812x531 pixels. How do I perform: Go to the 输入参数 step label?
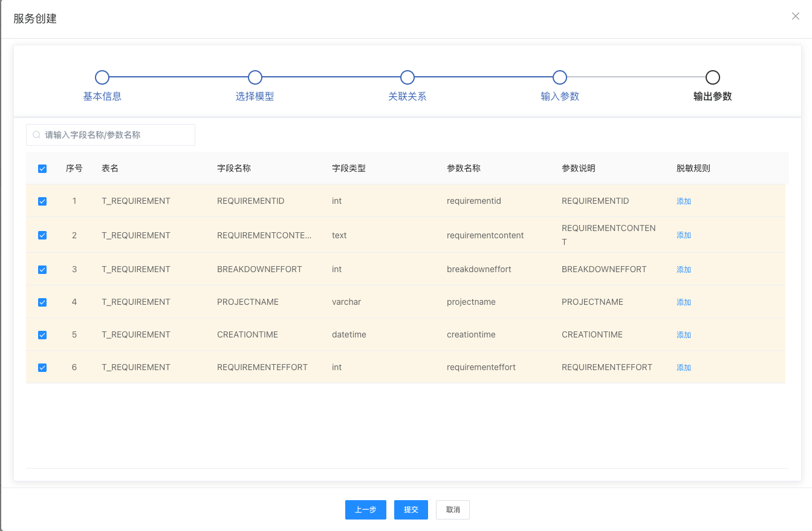coord(560,96)
